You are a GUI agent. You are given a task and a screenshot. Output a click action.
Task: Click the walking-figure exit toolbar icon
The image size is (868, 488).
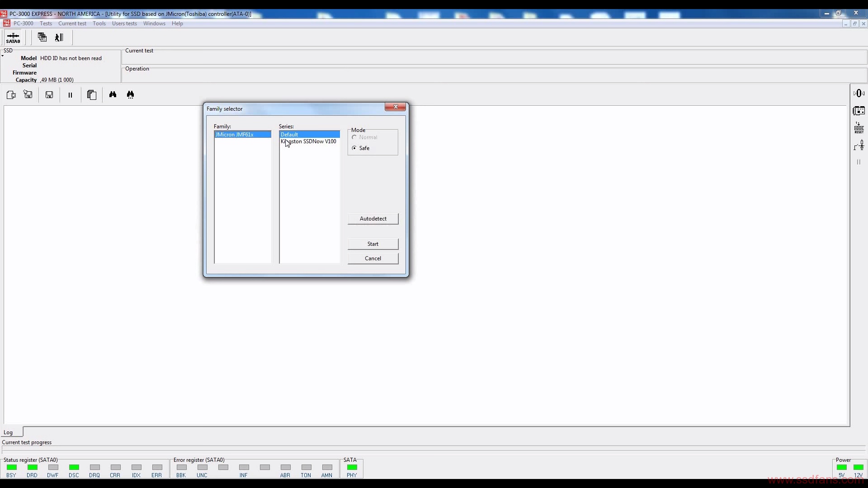click(59, 38)
